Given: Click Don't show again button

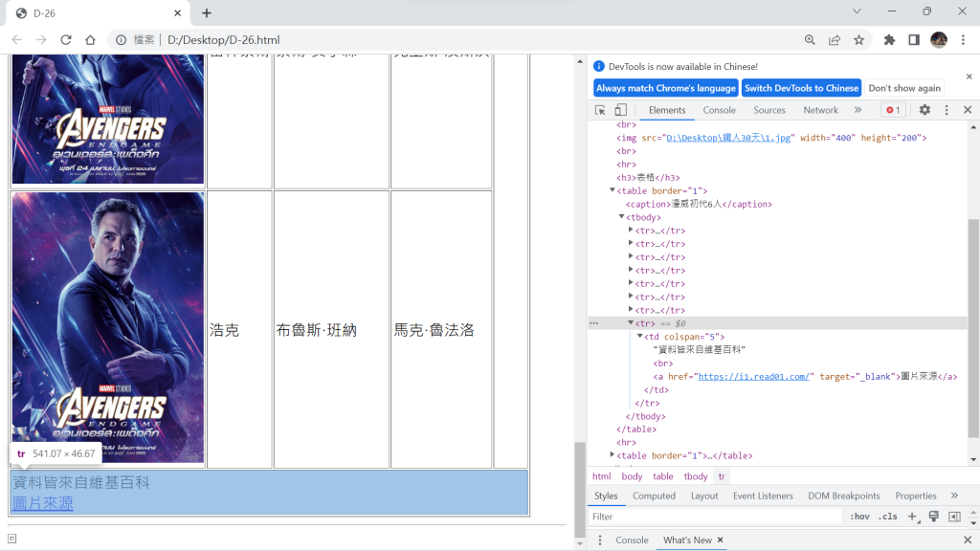Looking at the screenshot, I should (x=904, y=88).
